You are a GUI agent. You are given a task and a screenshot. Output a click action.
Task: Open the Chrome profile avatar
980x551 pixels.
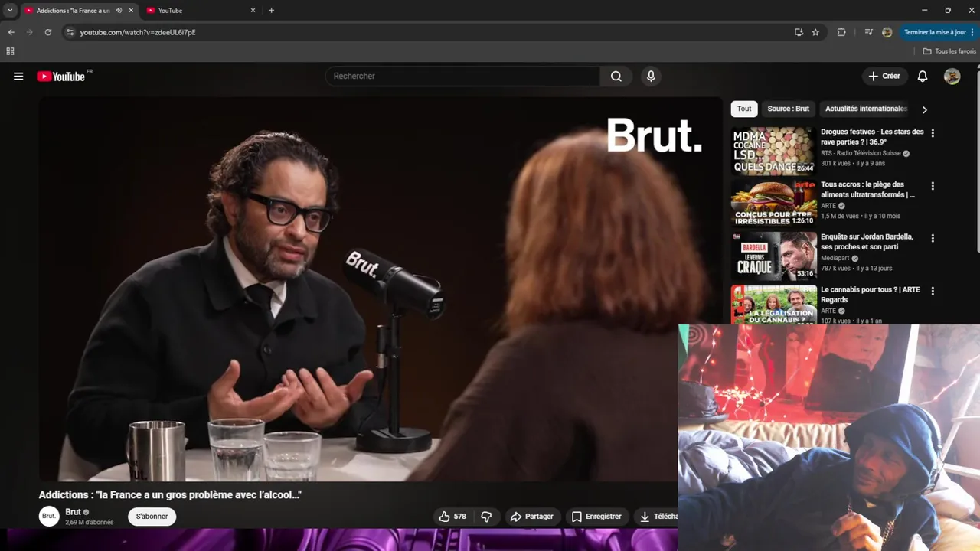coord(887,32)
